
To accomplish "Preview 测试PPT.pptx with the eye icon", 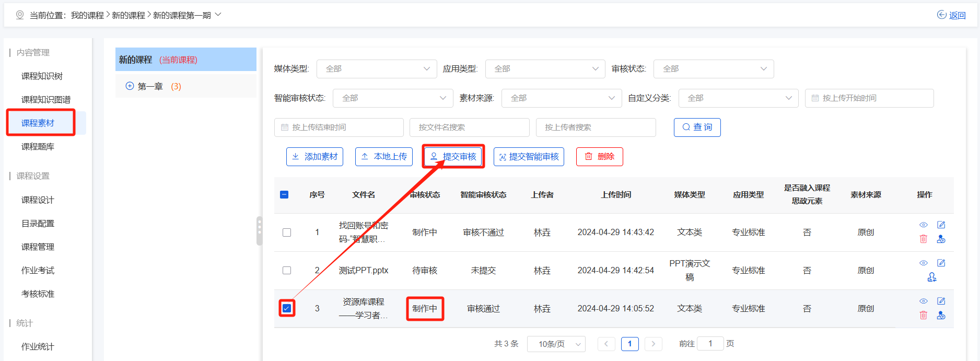I will pyautogui.click(x=924, y=263).
